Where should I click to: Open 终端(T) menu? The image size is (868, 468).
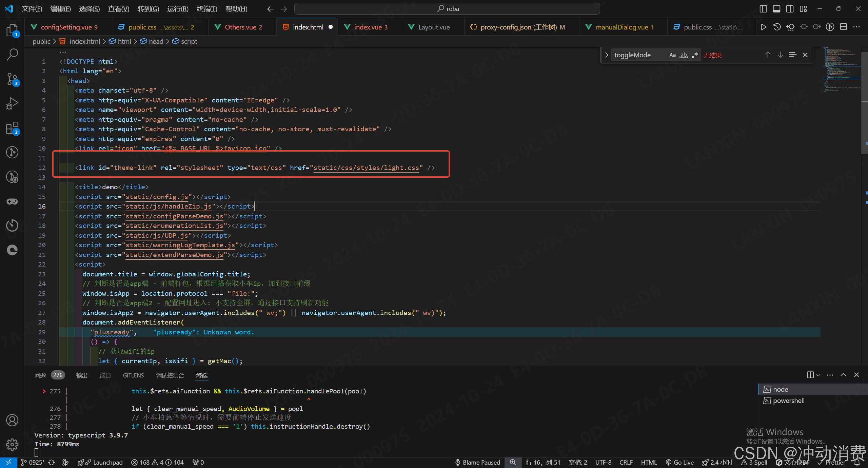coord(207,9)
